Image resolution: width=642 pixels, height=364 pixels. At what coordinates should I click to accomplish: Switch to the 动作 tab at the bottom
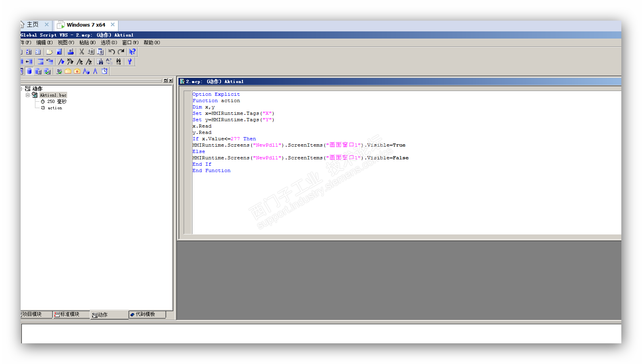[109, 315]
